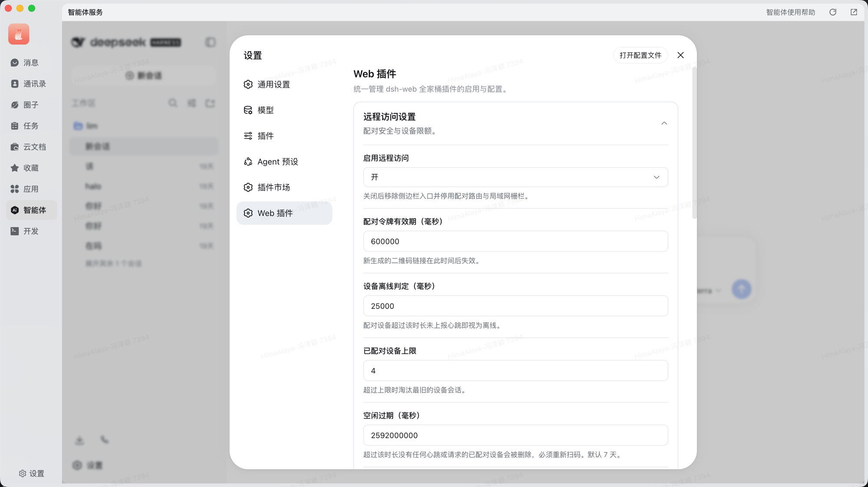The width and height of the screenshot is (868, 487).
Task: Click the 已配对设备上限 input field
Action: [x=515, y=371]
